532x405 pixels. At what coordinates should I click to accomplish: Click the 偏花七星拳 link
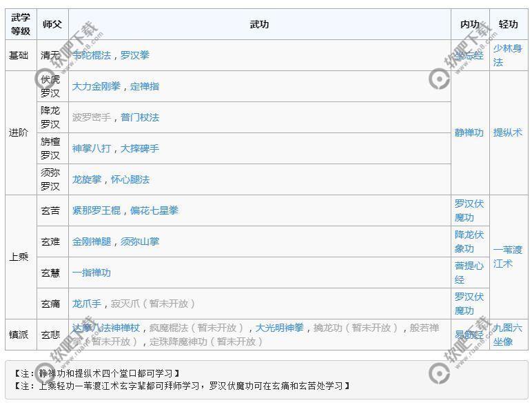tap(154, 210)
